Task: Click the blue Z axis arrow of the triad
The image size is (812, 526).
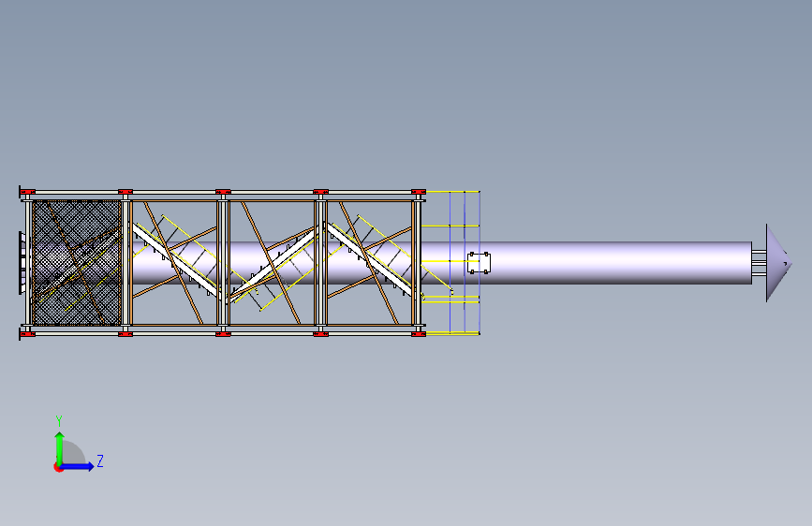Action: point(78,466)
